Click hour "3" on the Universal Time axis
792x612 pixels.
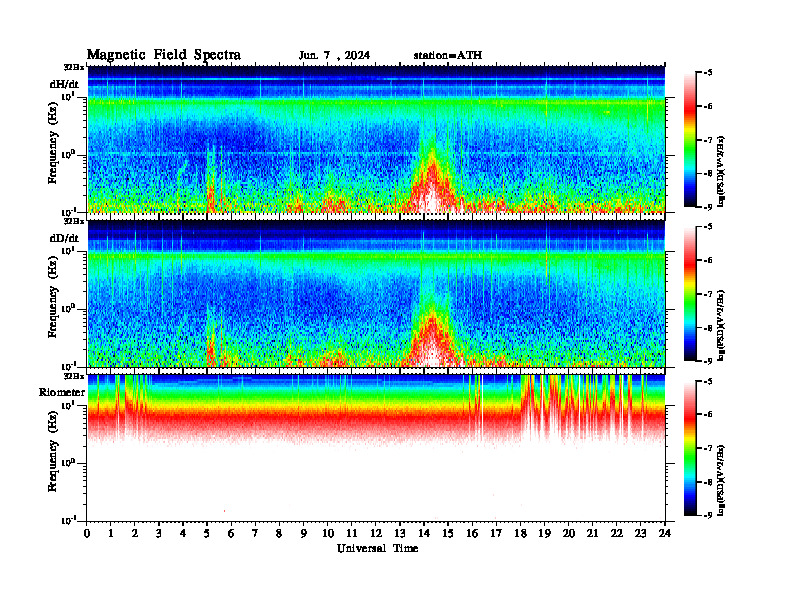point(159,534)
